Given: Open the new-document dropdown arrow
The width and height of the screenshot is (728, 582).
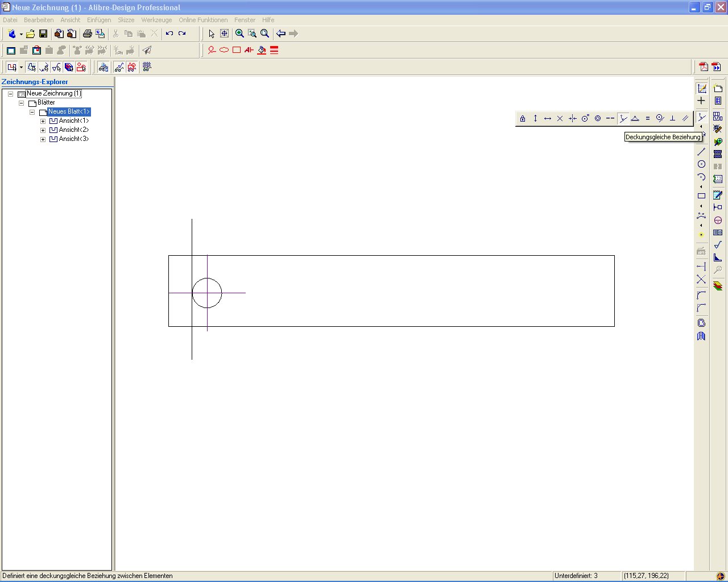Looking at the screenshot, I should [21, 34].
